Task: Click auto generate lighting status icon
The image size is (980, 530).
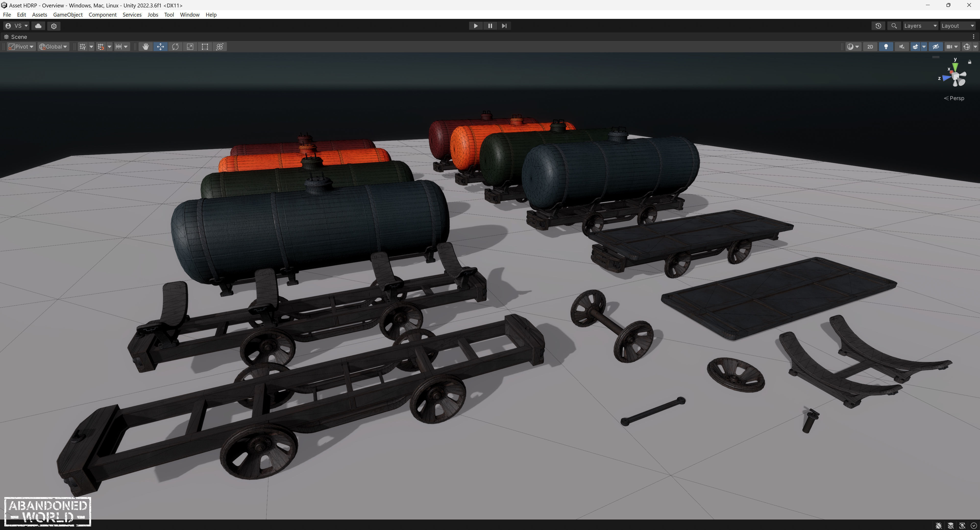Action: pyautogui.click(x=962, y=525)
